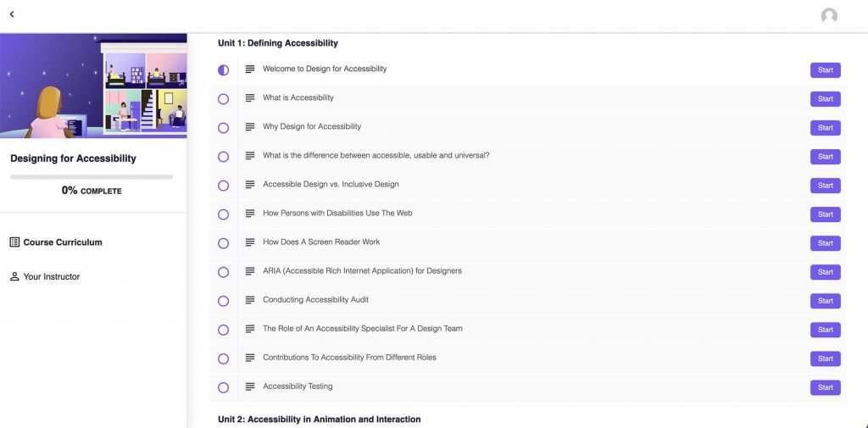Open the Your Instructor sidebar item

45,276
